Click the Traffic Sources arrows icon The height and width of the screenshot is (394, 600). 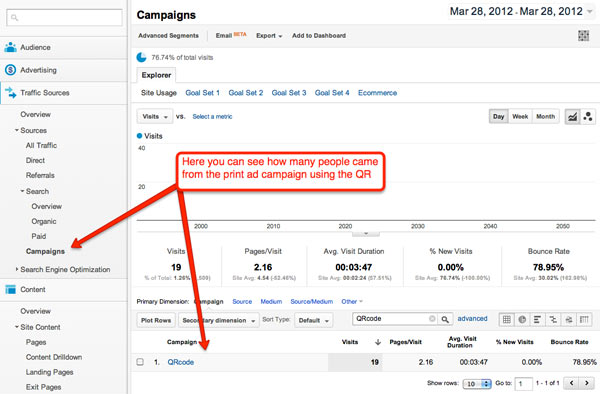coord(11,93)
